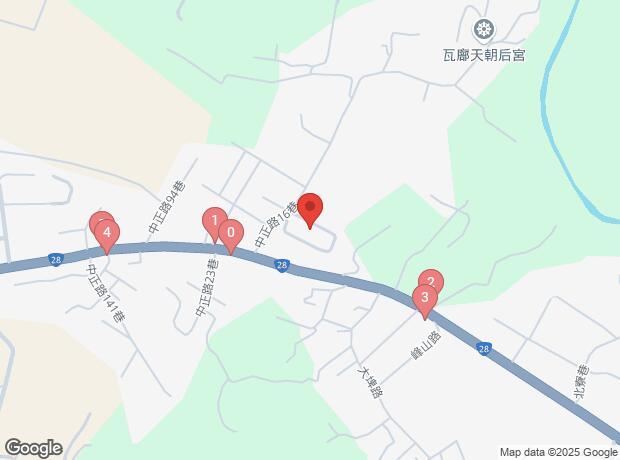620x460 pixels.
Task: Click map marker labeled 4
Action: [x=107, y=237]
